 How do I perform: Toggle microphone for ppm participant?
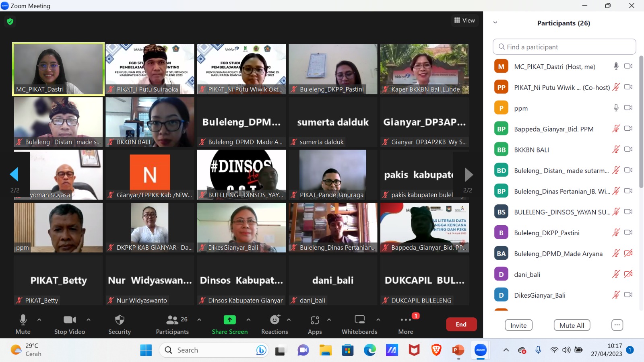point(616,108)
